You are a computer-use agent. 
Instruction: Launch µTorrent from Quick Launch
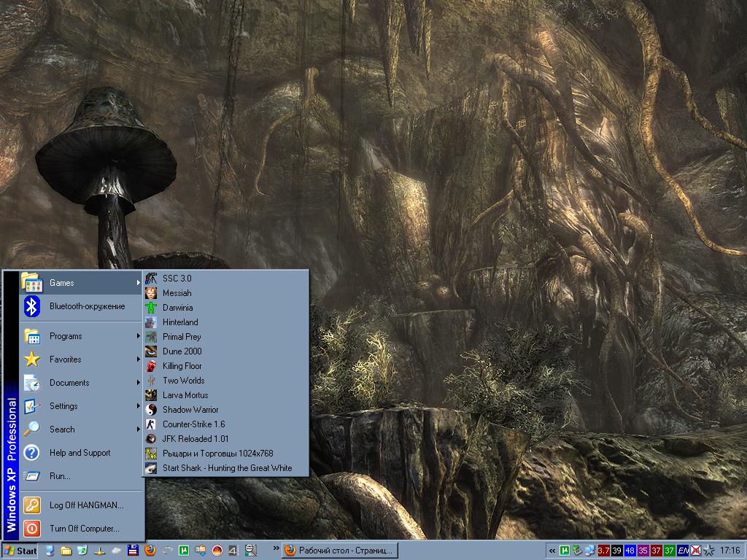(184, 551)
